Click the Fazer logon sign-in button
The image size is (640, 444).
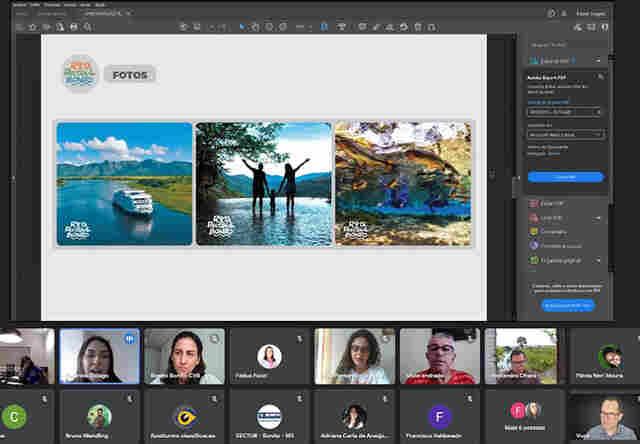[x=590, y=13]
